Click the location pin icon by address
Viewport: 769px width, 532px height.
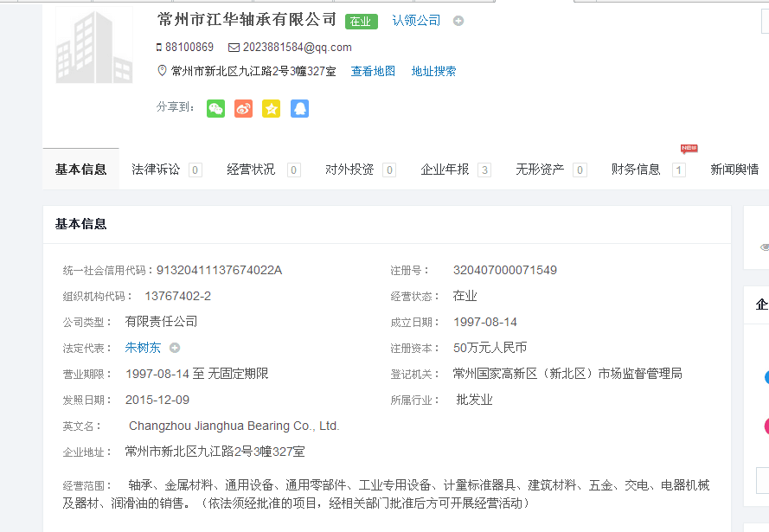pyautogui.click(x=161, y=71)
